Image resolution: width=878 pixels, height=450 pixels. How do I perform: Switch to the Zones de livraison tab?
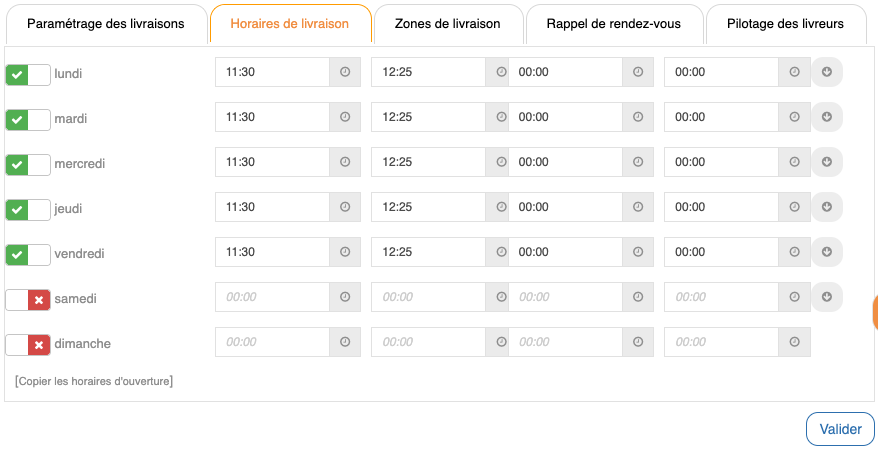[x=447, y=24]
